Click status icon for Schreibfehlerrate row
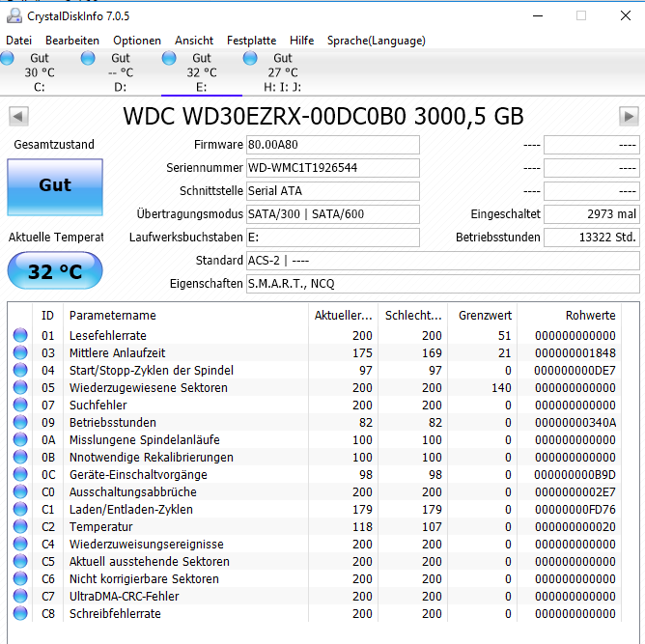The height and width of the screenshot is (644, 645). (x=20, y=613)
